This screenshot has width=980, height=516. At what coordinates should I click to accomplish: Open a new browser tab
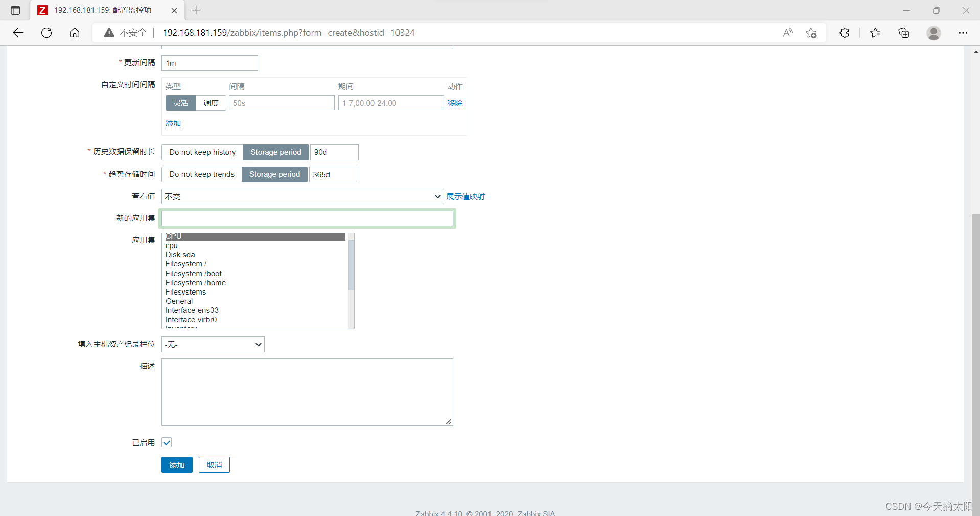click(x=196, y=10)
